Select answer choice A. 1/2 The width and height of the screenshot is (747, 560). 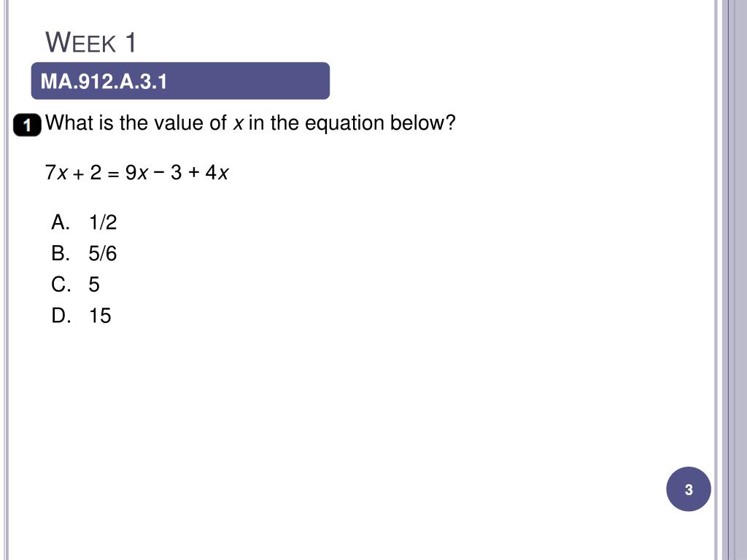point(84,222)
